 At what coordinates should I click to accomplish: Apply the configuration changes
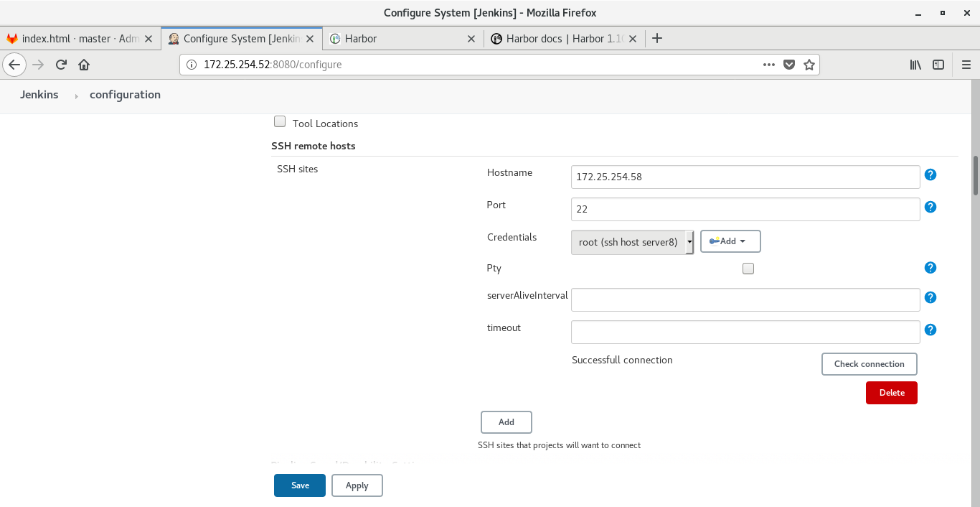[357, 485]
